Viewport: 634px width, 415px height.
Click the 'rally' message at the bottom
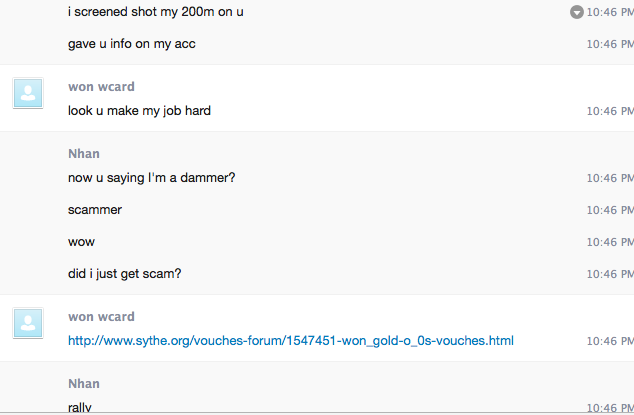coord(79,407)
